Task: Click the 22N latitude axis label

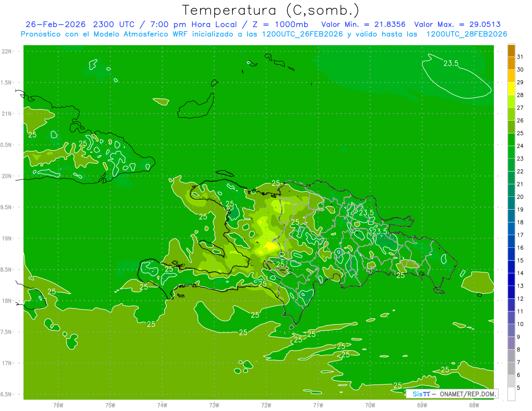Action: coord(7,51)
